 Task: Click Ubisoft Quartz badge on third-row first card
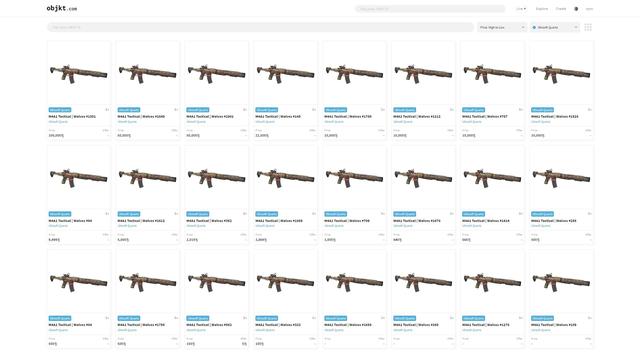[60, 318]
